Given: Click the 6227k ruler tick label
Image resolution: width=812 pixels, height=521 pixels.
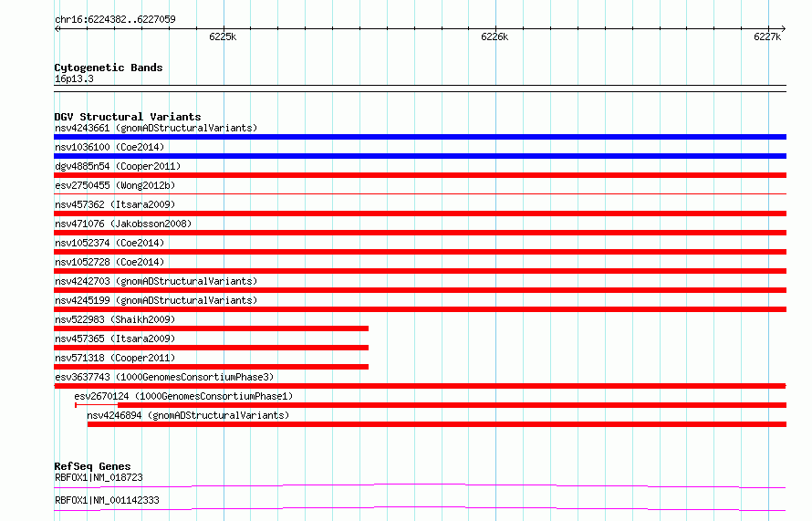Looking at the screenshot, I should click(767, 36).
